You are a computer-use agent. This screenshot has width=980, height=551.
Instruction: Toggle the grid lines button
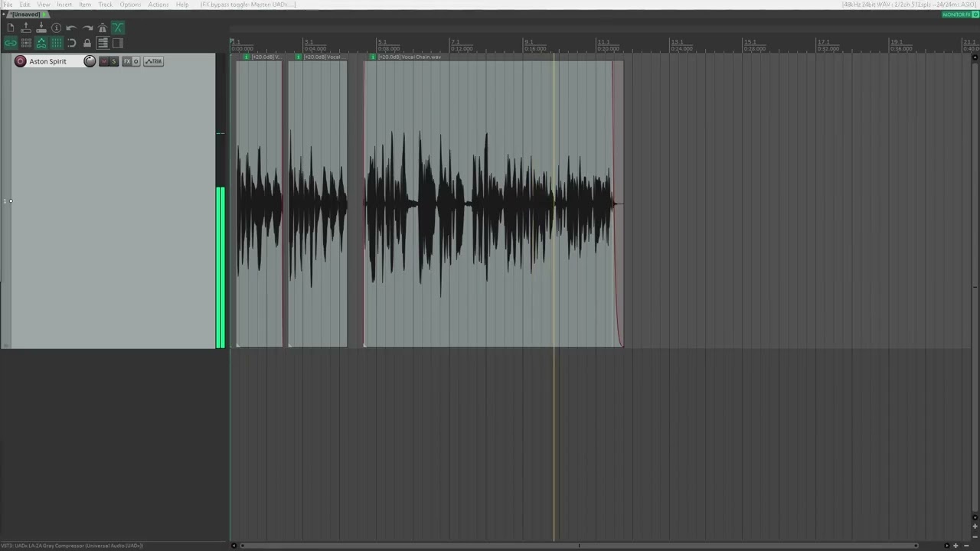[57, 43]
